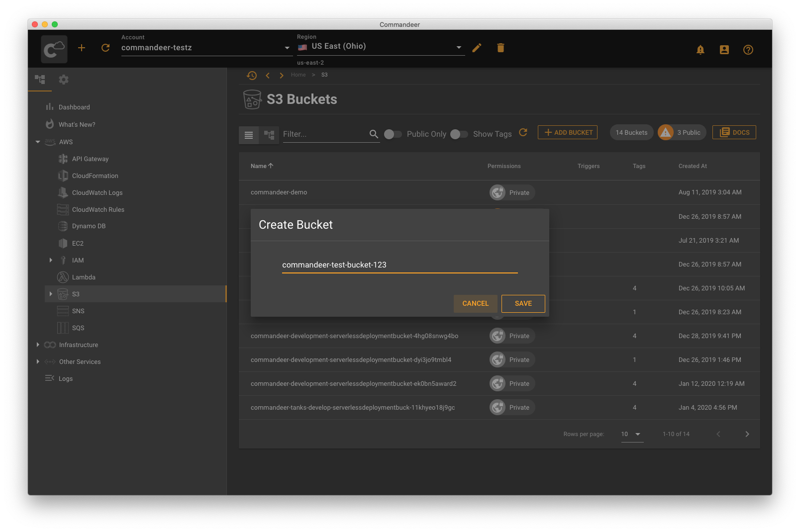800x532 pixels.
Task: Open Lambda service
Action: pos(84,277)
